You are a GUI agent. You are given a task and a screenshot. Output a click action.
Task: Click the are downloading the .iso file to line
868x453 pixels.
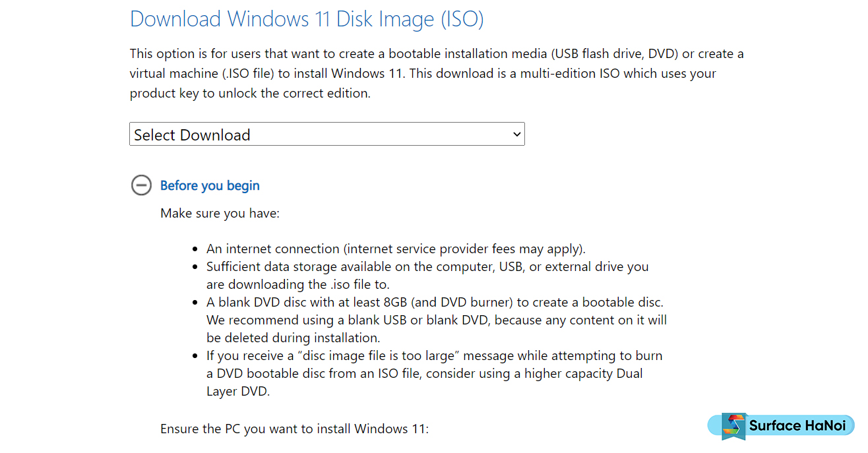pyautogui.click(x=298, y=285)
